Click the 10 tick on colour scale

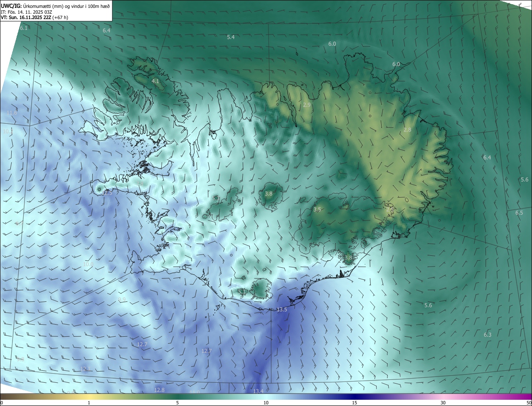(266, 403)
